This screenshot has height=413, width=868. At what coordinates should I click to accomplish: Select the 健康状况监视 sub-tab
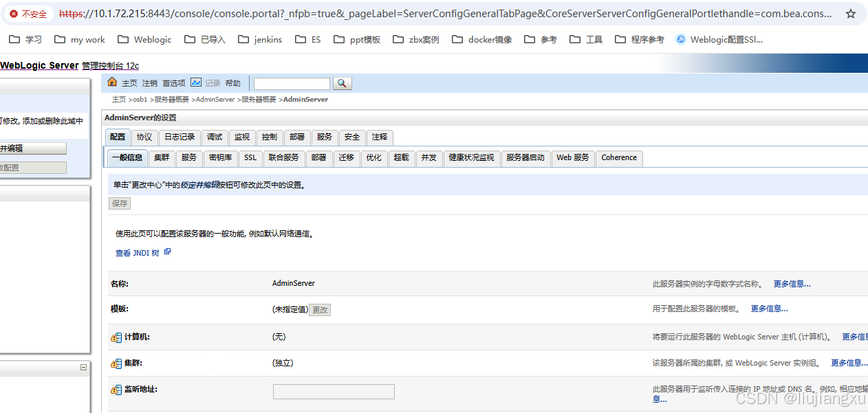(471, 157)
